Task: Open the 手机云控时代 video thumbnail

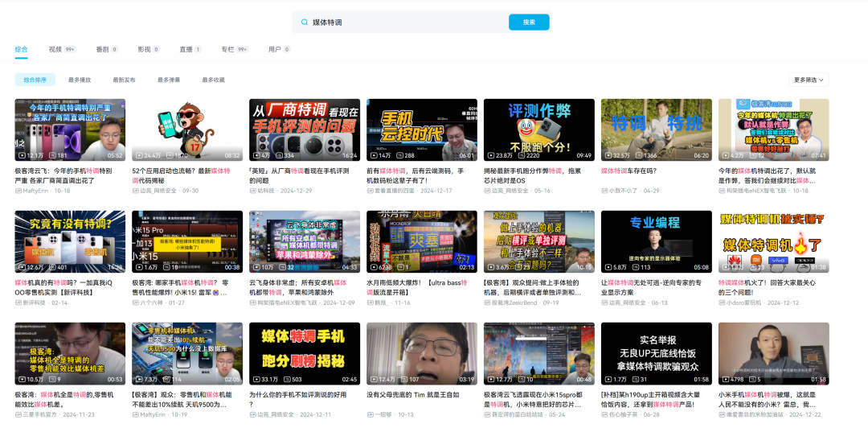Action: [422, 130]
